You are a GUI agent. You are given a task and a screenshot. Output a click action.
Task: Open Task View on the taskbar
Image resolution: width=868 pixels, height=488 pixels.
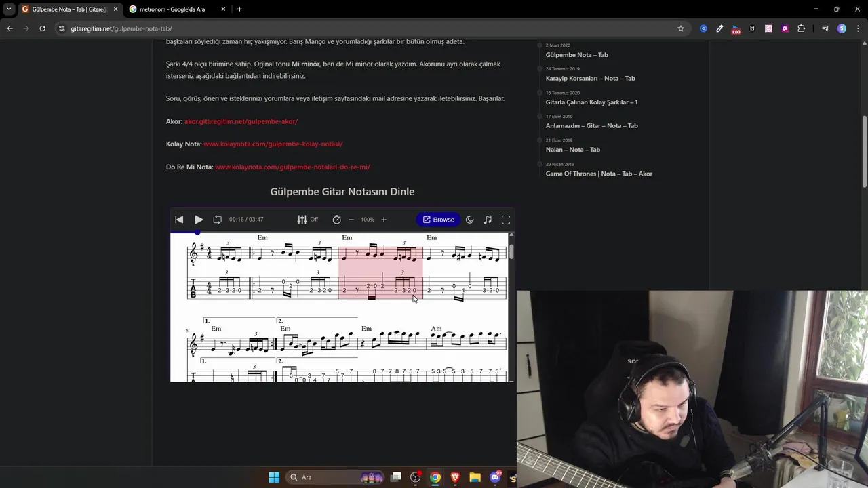[x=396, y=477]
